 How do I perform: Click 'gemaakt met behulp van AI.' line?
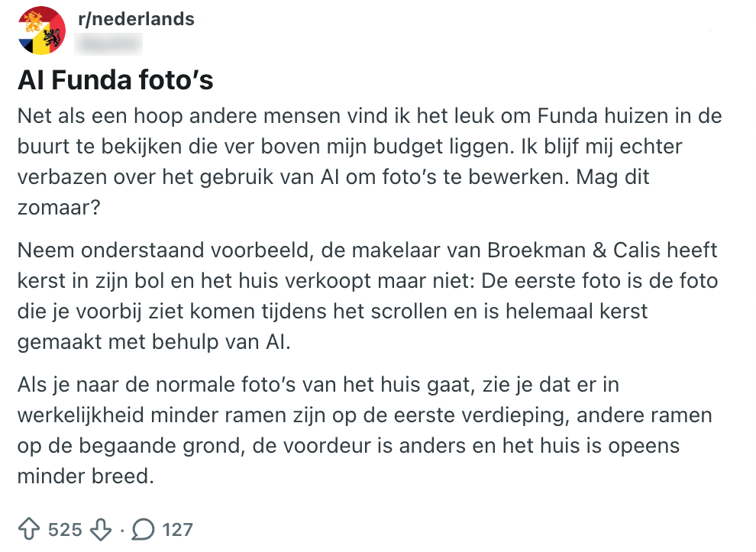[154, 341]
